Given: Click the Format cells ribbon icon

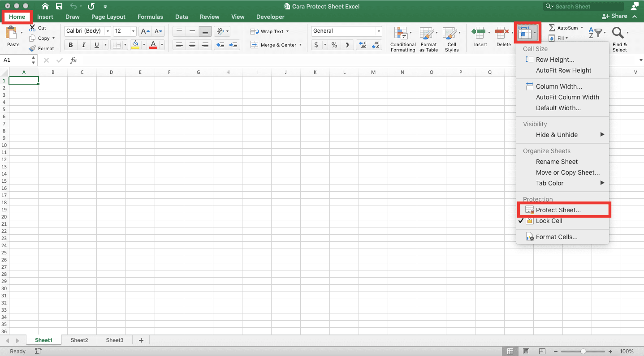Looking at the screenshot, I should 524,32.
